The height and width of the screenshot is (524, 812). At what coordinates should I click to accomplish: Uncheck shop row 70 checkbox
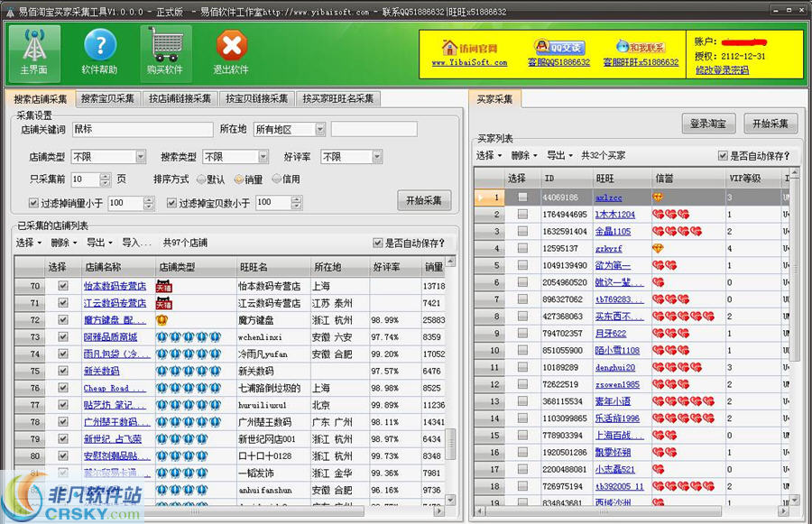63,286
